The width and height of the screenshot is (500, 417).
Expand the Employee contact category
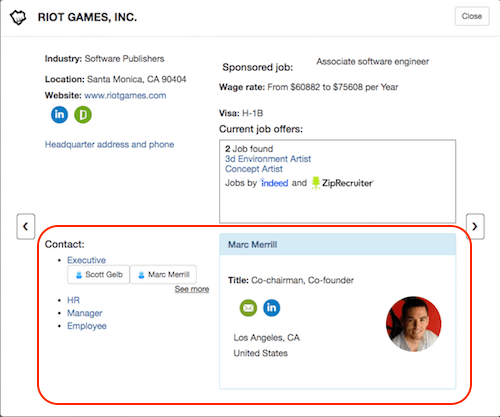pos(87,326)
